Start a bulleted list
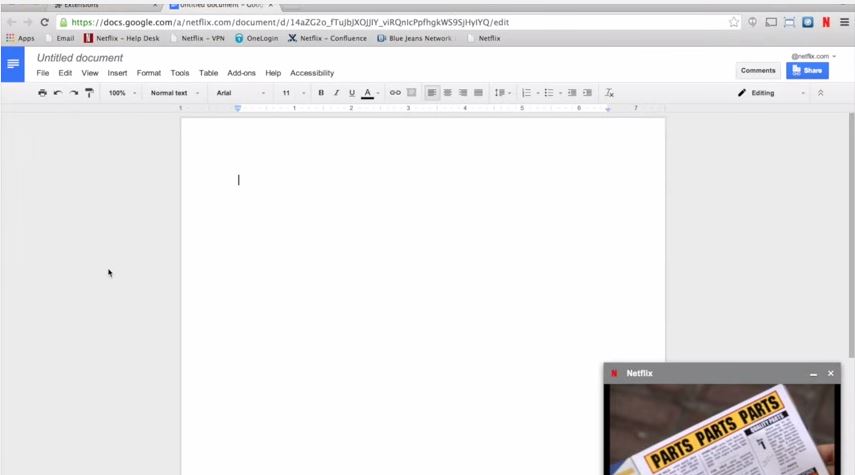The height and width of the screenshot is (475, 855). (x=549, y=93)
